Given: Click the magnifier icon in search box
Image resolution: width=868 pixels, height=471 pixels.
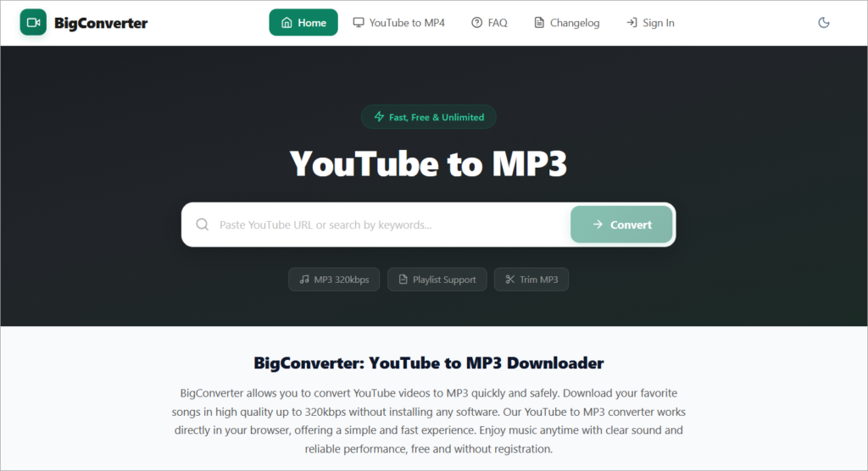Looking at the screenshot, I should (x=203, y=224).
